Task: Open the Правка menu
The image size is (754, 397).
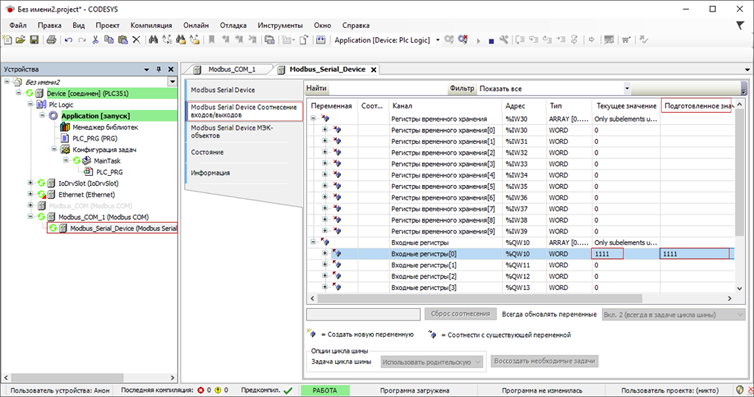Action: point(50,25)
